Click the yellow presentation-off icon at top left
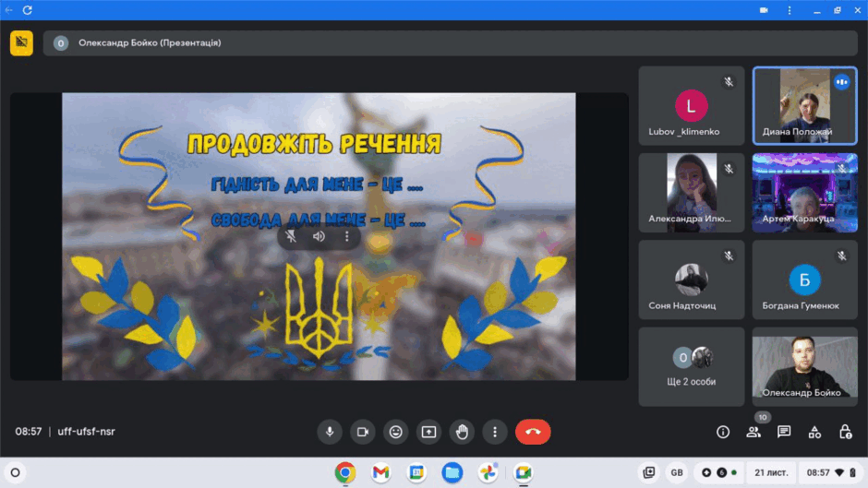868x488 pixels. (x=21, y=43)
